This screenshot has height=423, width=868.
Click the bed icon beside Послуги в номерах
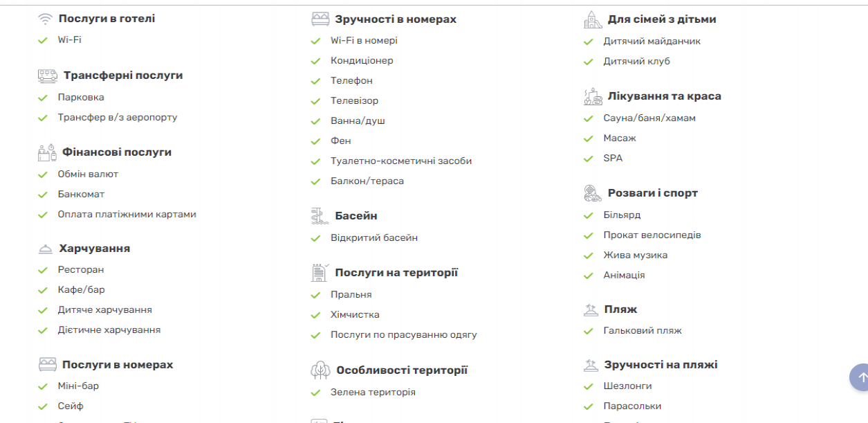pos(47,365)
